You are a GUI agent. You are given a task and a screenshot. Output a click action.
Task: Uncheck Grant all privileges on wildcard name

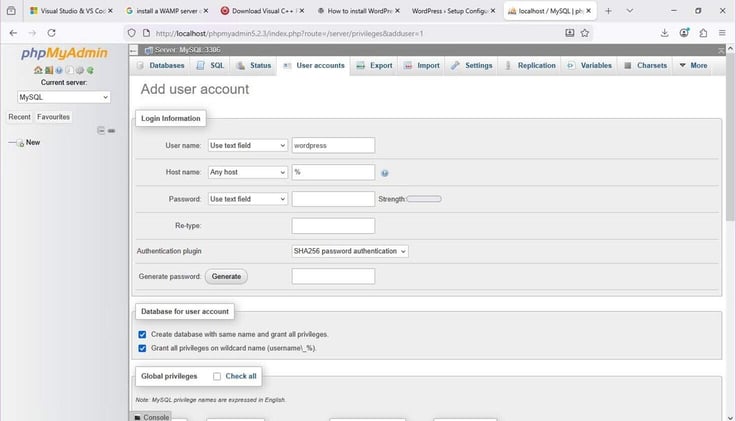click(142, 348)
